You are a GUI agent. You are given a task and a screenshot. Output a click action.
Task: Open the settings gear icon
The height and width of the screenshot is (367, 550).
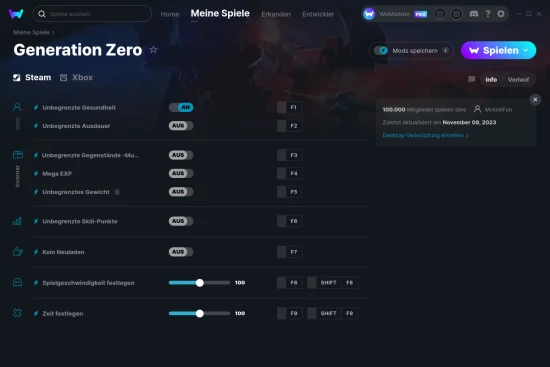point(501,14)
